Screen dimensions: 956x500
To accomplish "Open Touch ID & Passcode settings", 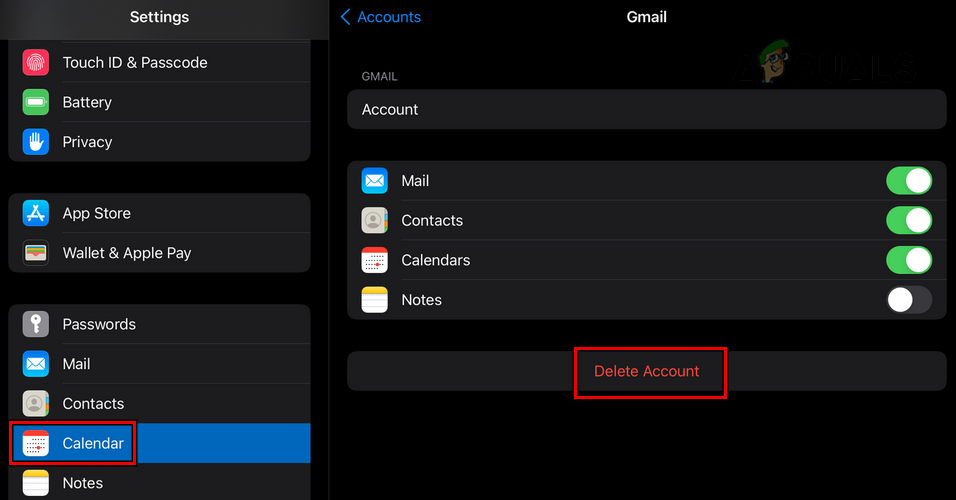I will click(x=159, y=62).
